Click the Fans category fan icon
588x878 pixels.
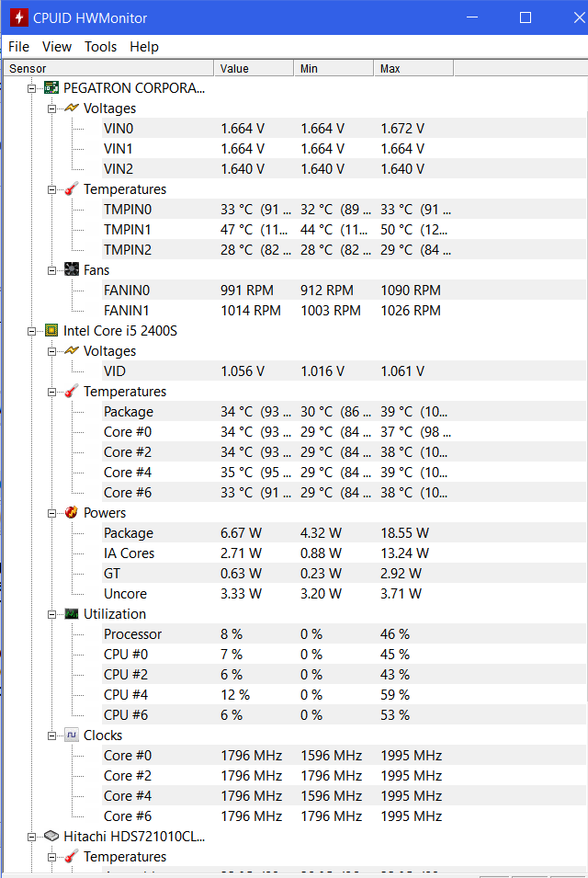click(x=72, y=270)
